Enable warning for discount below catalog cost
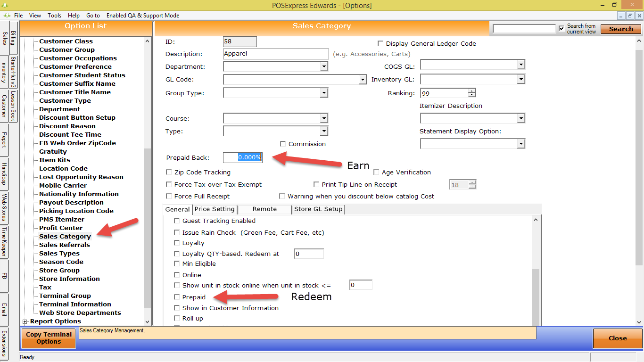644x362 pixels. point(282,196)
